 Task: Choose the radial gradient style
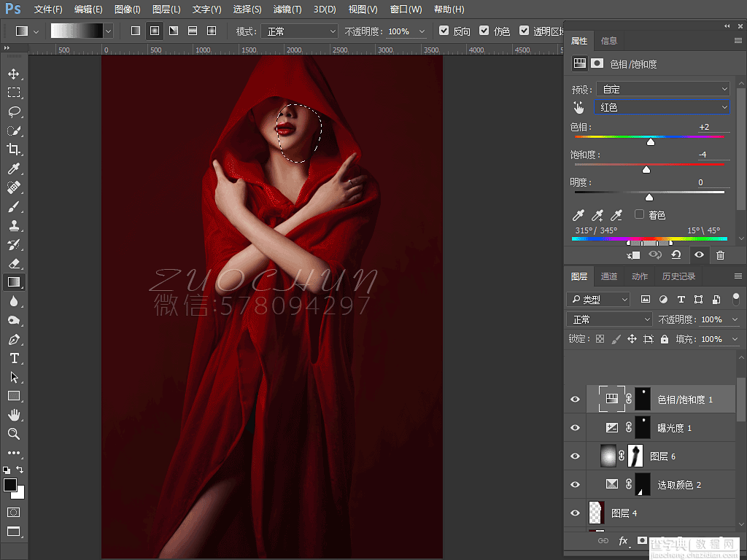[155, 31]
